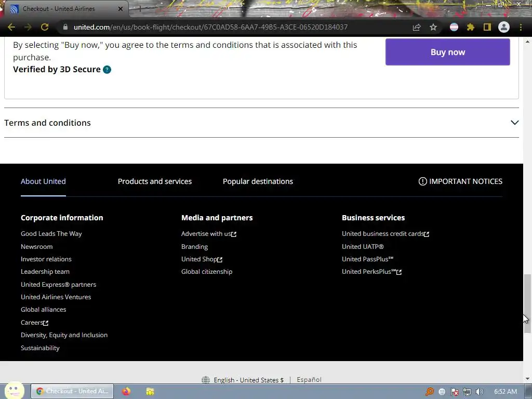532x399 pixels.
Task: Launch Firefox from the taskbar
Action: [x=126, y=391]
